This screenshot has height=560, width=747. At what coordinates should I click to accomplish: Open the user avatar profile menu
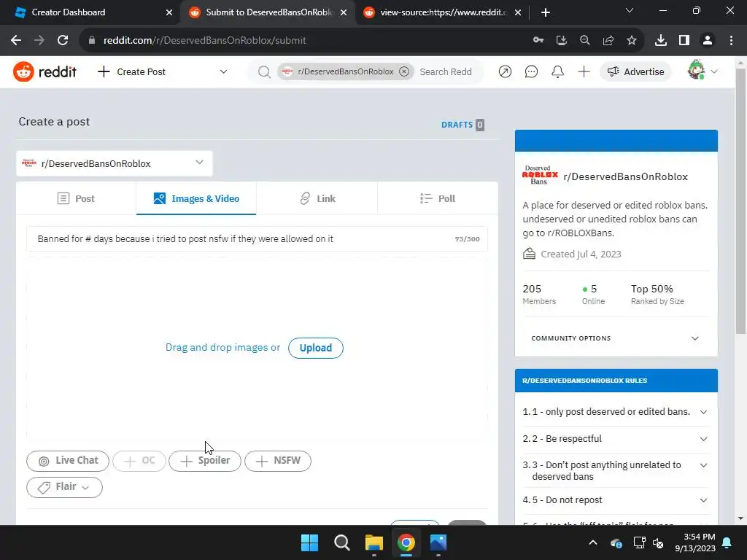703,71
